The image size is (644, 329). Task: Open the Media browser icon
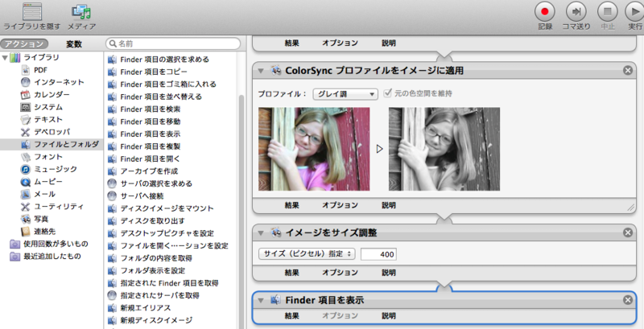coord(81,11)
